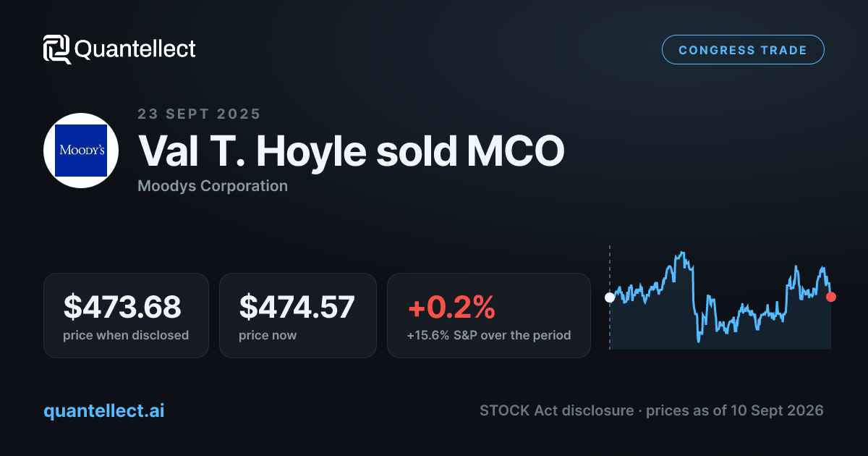868x456 pixels.
Task: Click the Quantellect logo icon
Action: click(57, 49)
